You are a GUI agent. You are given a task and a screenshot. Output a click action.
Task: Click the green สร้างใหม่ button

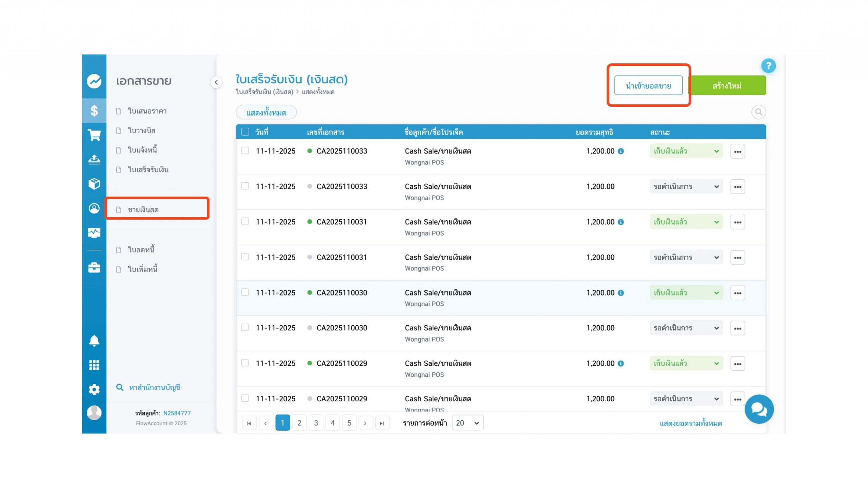(727, 86)
